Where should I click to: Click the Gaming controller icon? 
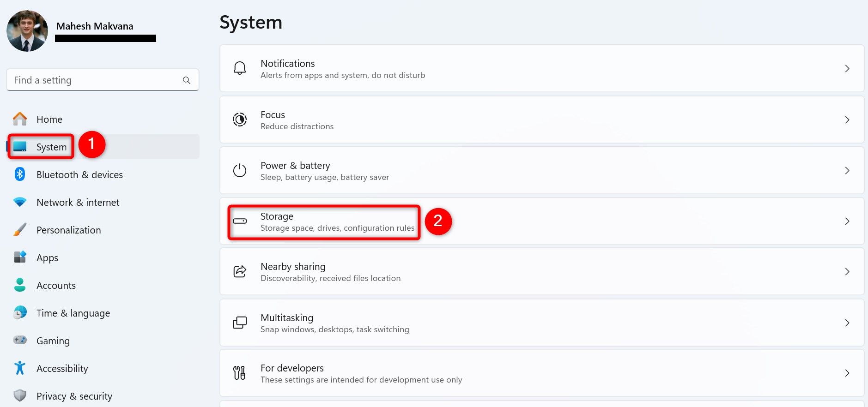20,340
